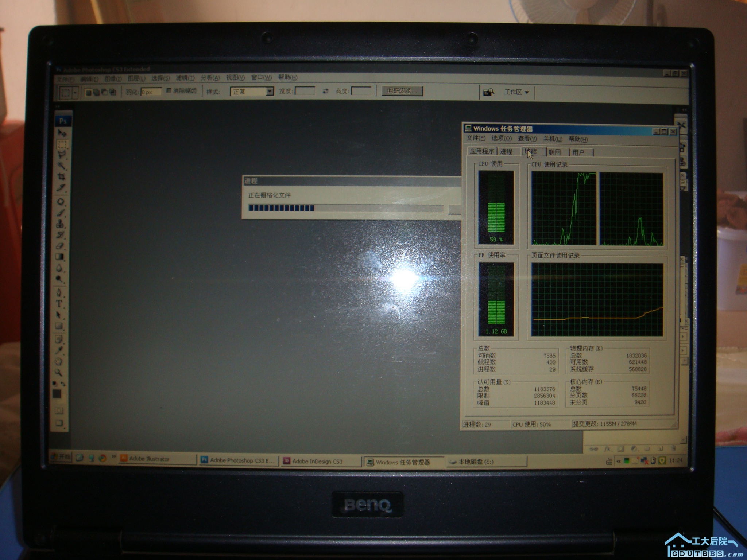Image resolution: width=747 pixels, height=560 pixels.
Task: Enable add to selection mode
Action: pyautogui.click(x=96, y=93)
